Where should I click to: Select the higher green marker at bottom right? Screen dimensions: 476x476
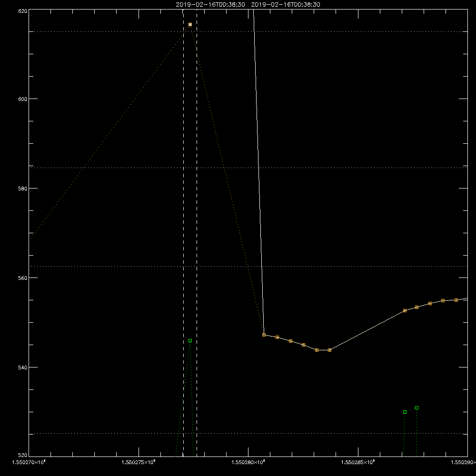(417, 408)
